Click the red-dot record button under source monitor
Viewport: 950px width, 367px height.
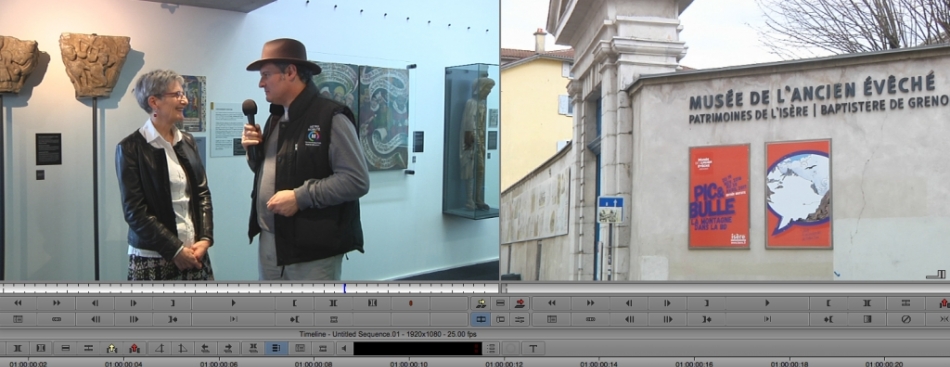[410, 303]
